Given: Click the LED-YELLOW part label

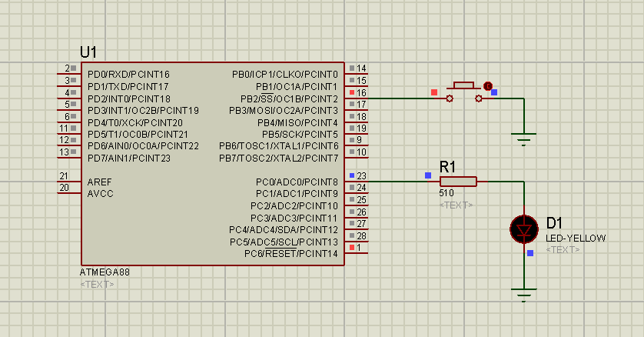Looking at the screenshot, I should point(576,238).
